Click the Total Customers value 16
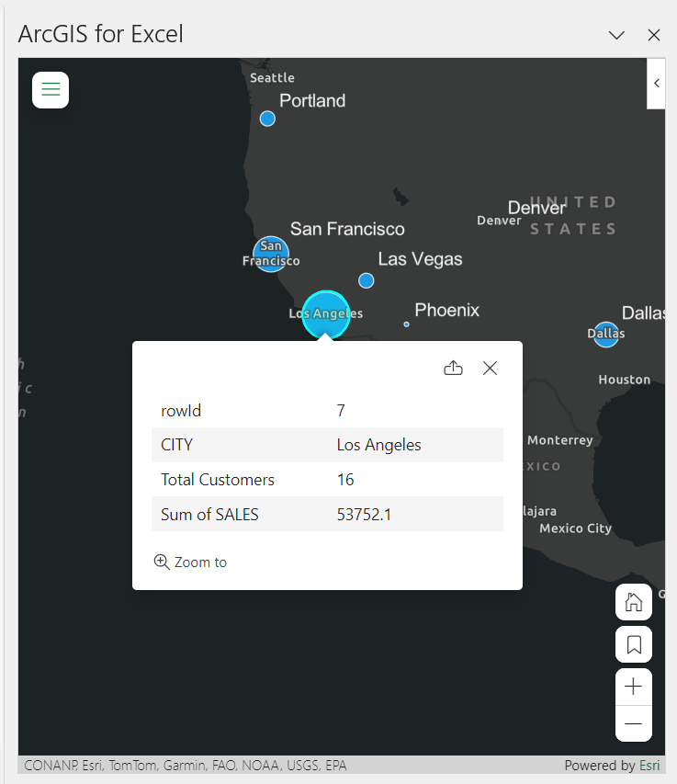The height and width of the screenshot is (784, 677). coord(345,480)
